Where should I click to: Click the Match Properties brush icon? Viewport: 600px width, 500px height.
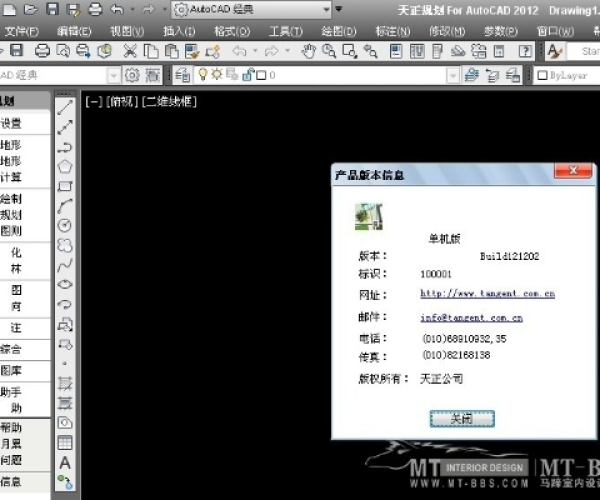[x=192, y=51]
